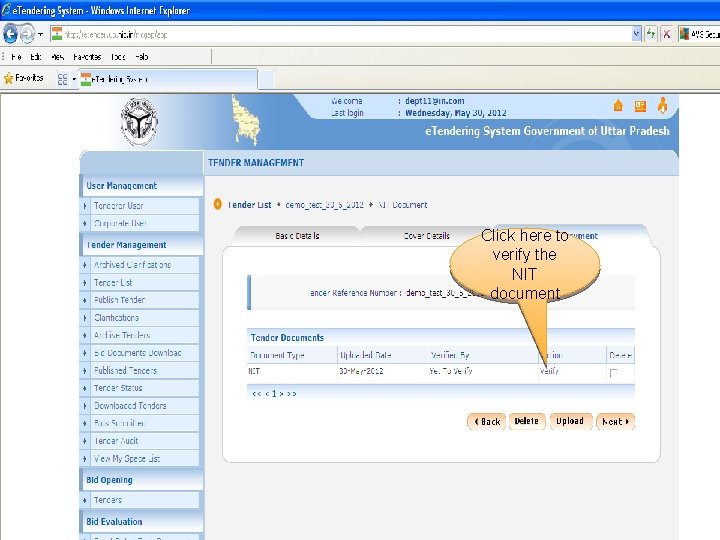This screenshot has height=540, width=720.
Task: Open Publish Tender in sidebar
Action: [x=119, y=300]
